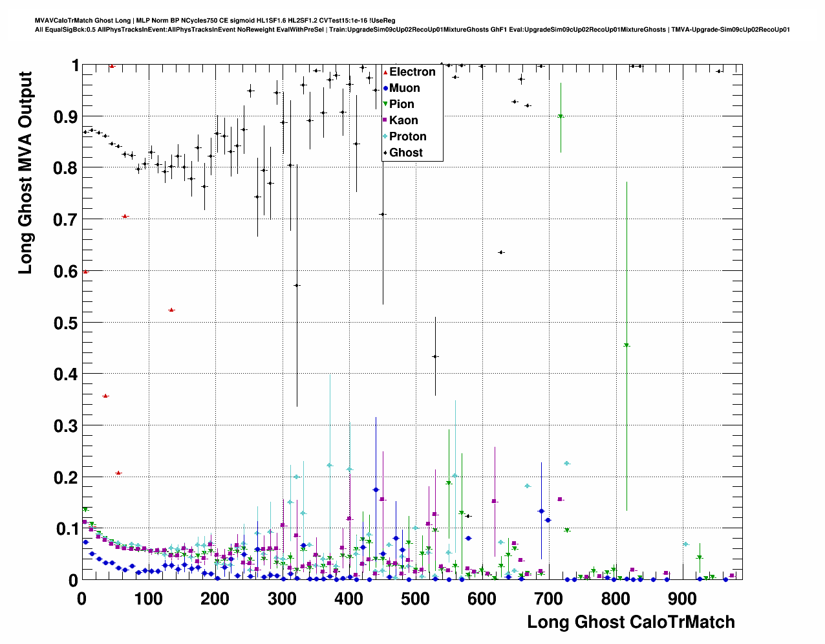Click the magenta Kaon square marker in legend

[385, 120]
